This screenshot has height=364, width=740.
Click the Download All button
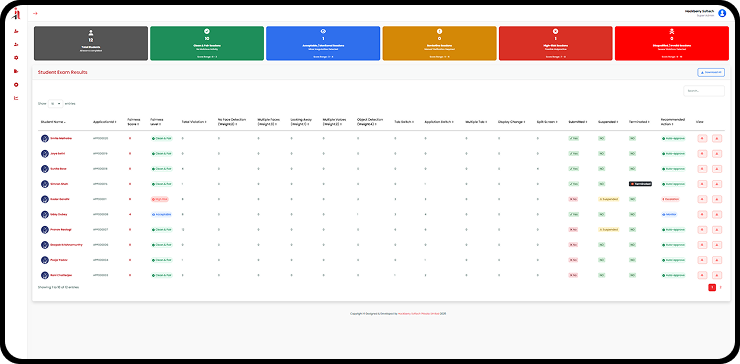click(x=711, y=72)
